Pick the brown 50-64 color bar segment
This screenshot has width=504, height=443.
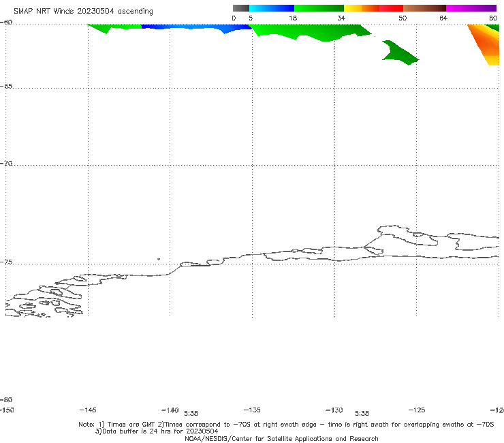[424, 8]
